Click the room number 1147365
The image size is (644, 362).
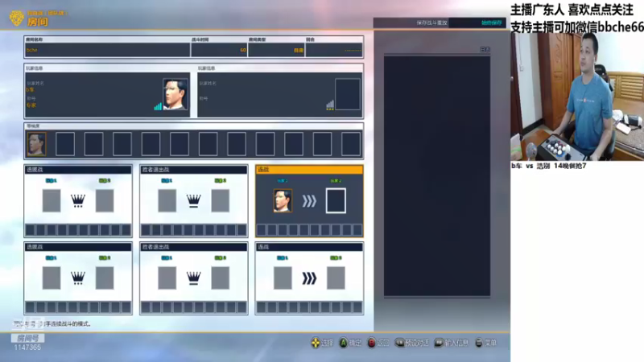pyautogui.click(x=27, y=348)
